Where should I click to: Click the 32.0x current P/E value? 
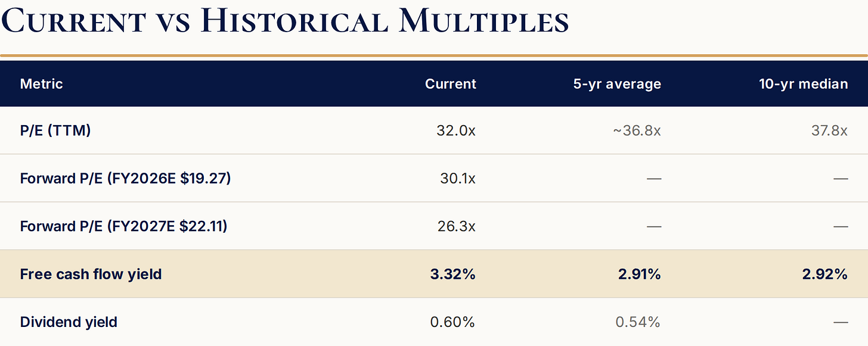click(455, 130)
